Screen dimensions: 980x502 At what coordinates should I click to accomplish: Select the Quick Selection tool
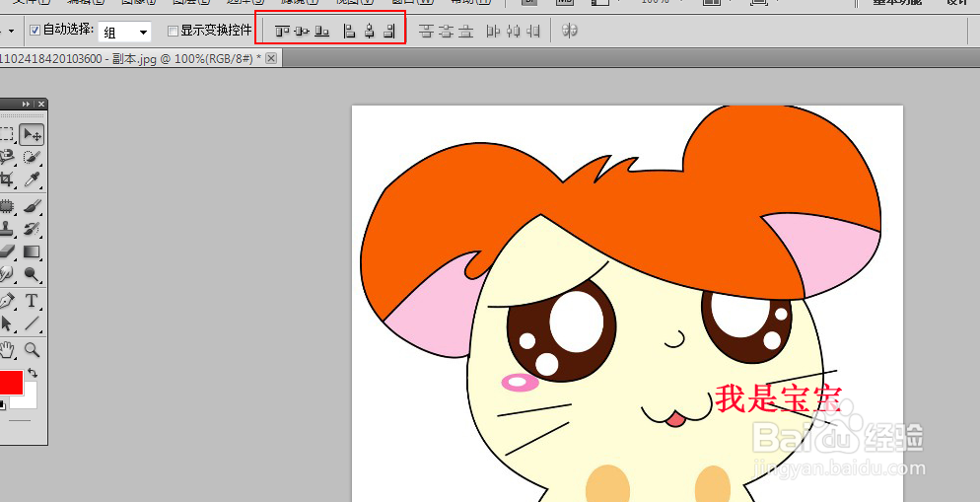[32, 157]
